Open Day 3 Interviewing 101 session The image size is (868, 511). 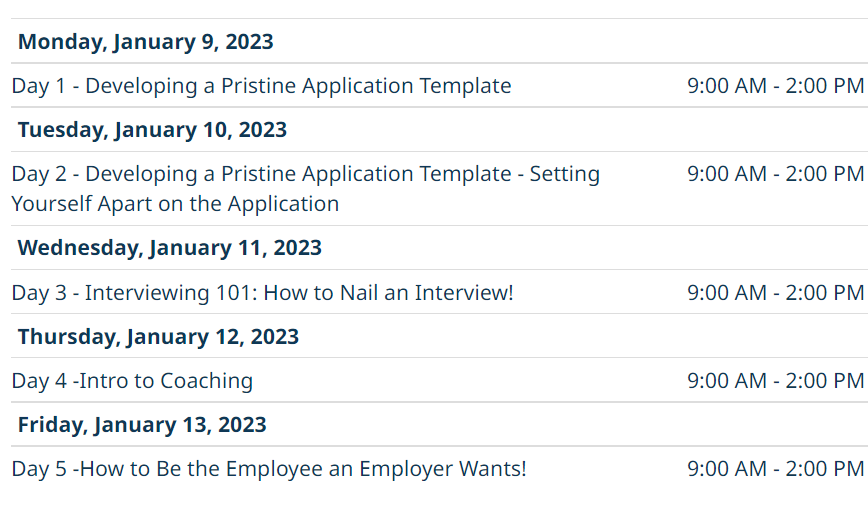pos(262,293)
